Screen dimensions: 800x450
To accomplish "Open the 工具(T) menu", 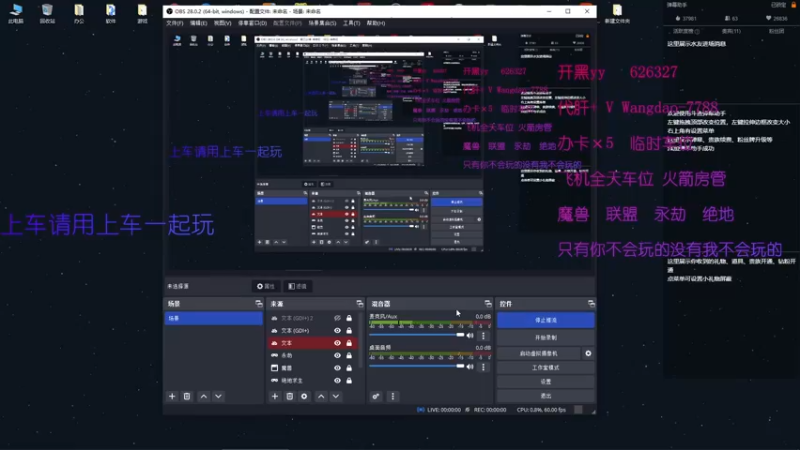I will 352,23.
